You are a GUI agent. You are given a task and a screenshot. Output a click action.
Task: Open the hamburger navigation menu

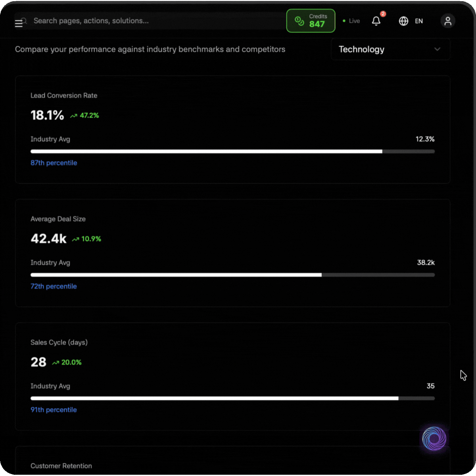tap(18, 23)
